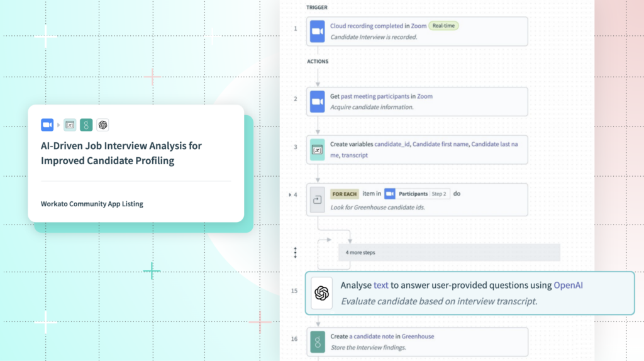Image resolution: width=644 pixels, height=361 pixels.
Task: Click the 'FOR EACH' label in step 4
Action: (x=344, y=194)
